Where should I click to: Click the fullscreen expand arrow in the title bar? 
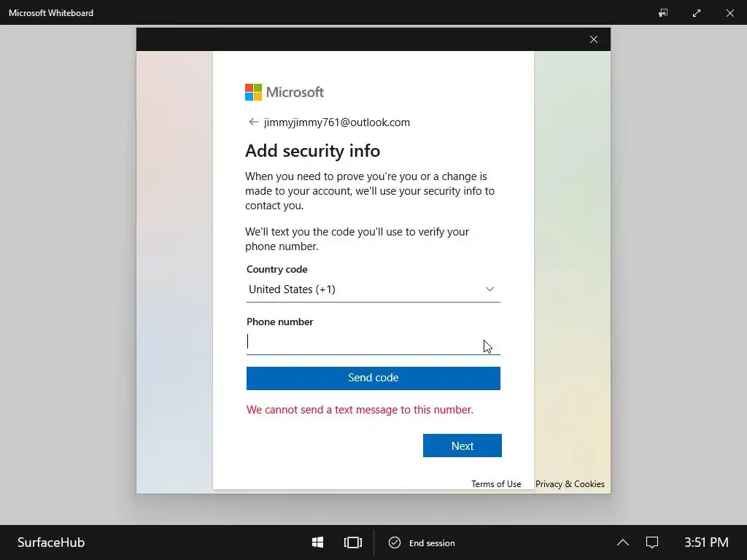coord(697,13)
